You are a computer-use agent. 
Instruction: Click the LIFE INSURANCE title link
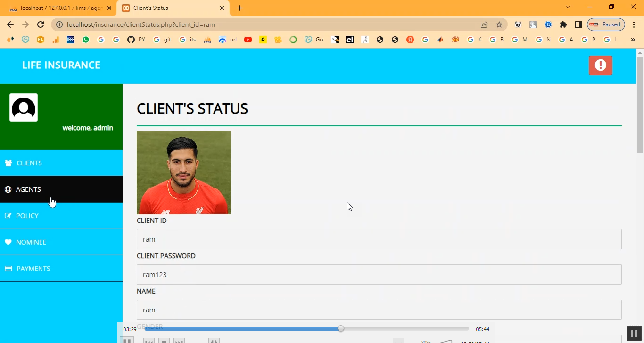click(x=61, y=65)
